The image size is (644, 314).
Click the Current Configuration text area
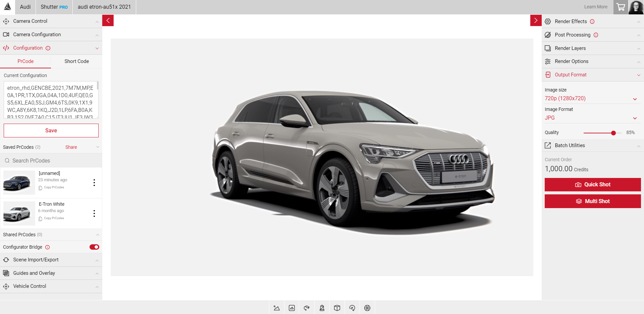51,100
